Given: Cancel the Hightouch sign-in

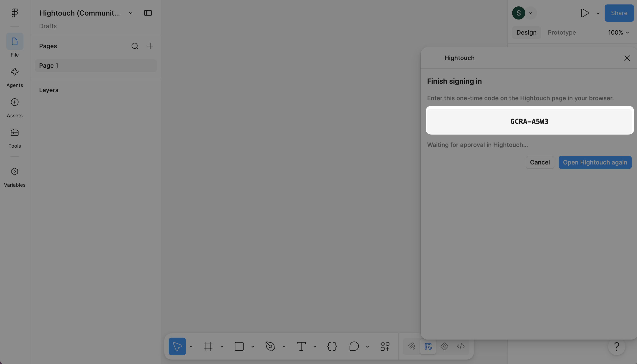Looking at the screenshot, I should pyautogui.click(x=540, y=162).
